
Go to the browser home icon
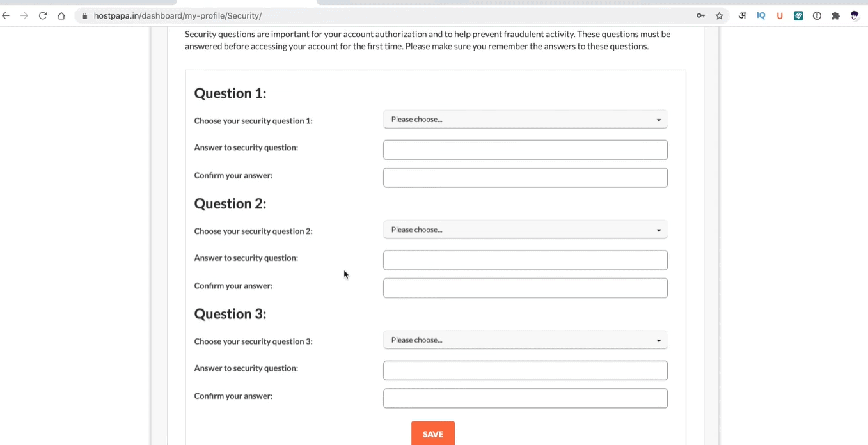(61, 16)
